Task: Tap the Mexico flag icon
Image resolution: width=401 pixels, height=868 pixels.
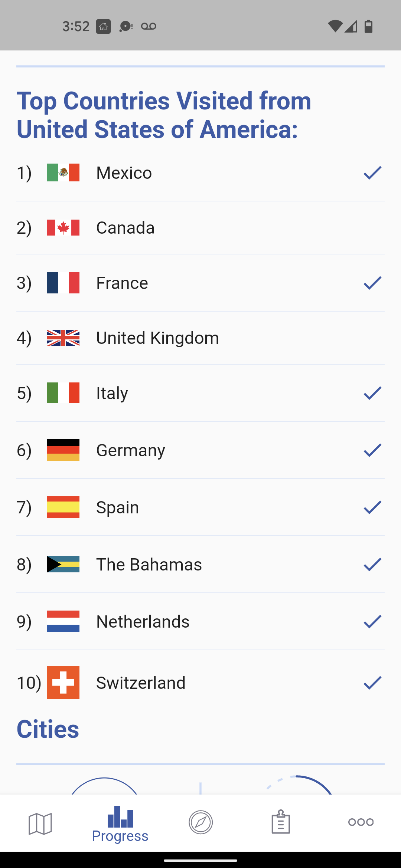Action: coord(63,172)
